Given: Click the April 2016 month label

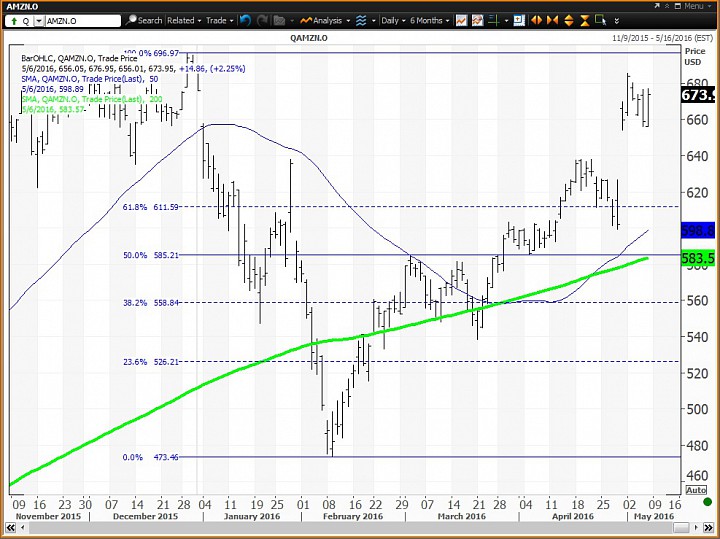Looking at the screenshot, I should pyautogui.click(x=573, y=516).
